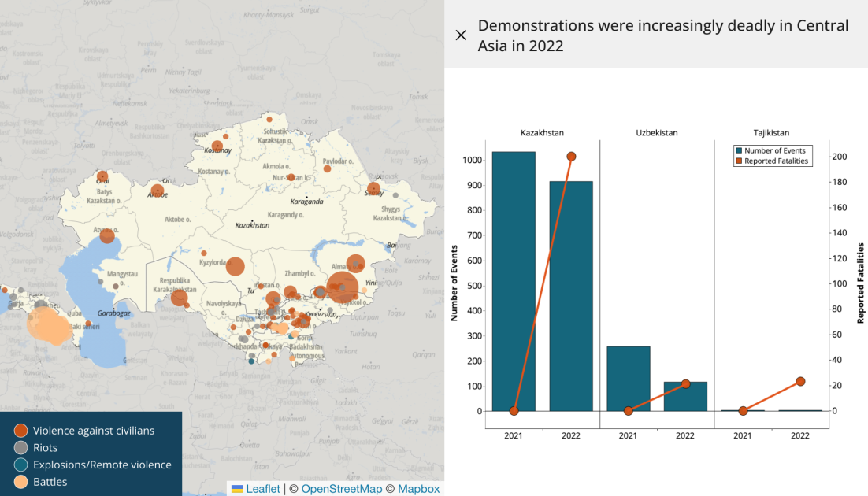This screenshot has height=496, width=868.
Task: Toggle the Number of Events legend swatch
Action: coord(739,150)
